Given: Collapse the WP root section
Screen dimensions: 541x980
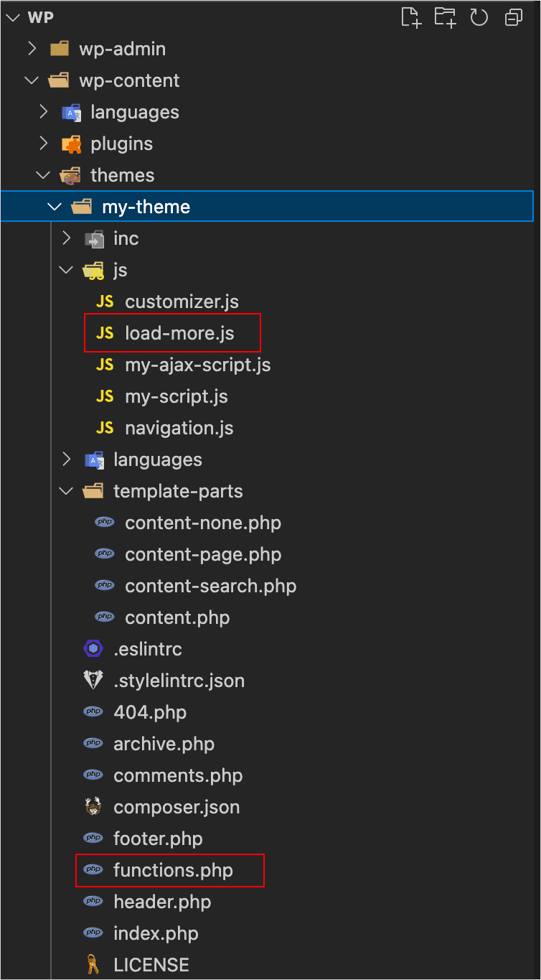Looking at the screenshot, I should coord(13,17).
